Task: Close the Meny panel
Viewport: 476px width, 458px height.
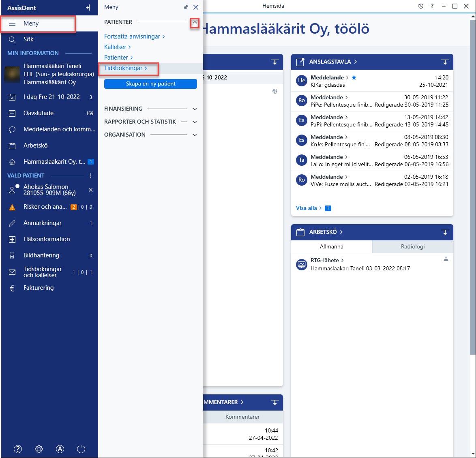Action: coord(196,7)
